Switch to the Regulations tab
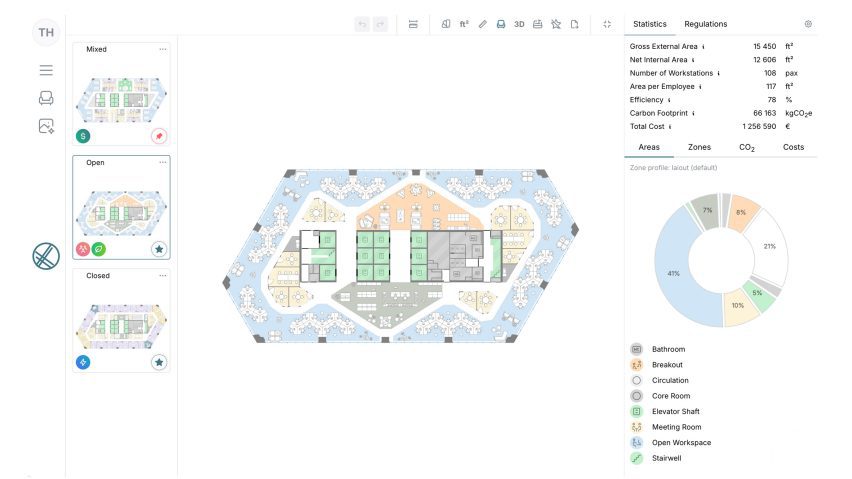This screenshot has height=479, width=852. [705, 24]
